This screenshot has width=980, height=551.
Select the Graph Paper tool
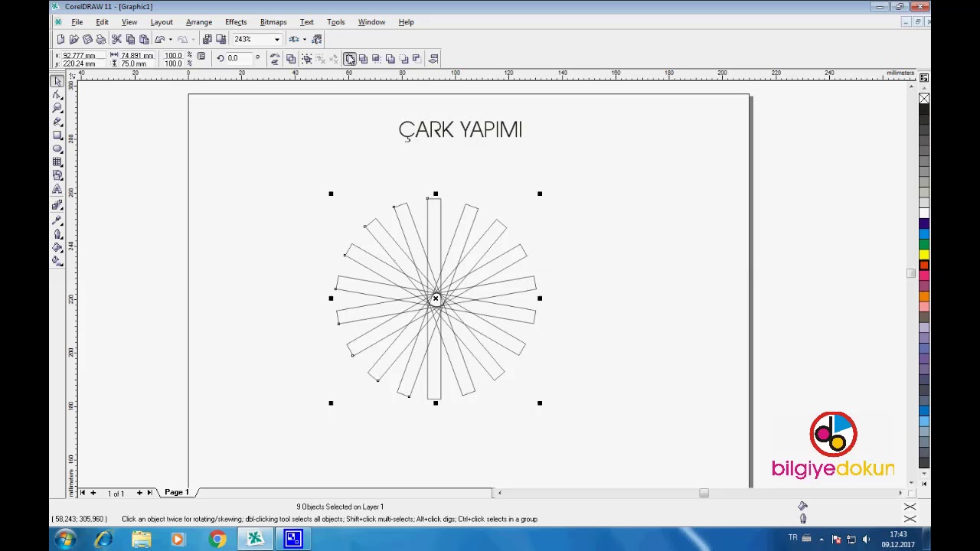coord(57,162)
